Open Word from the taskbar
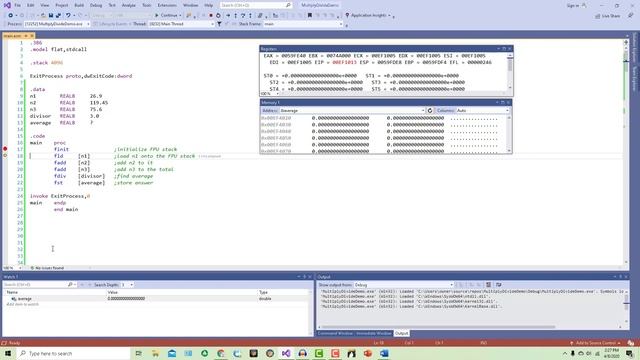The image size is (640, 360). (384, 353)
